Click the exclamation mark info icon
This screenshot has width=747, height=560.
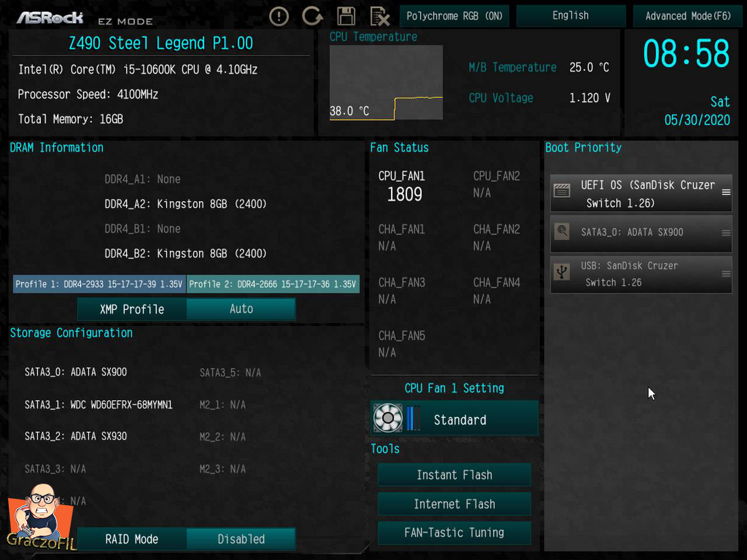[x=279, y=16]
